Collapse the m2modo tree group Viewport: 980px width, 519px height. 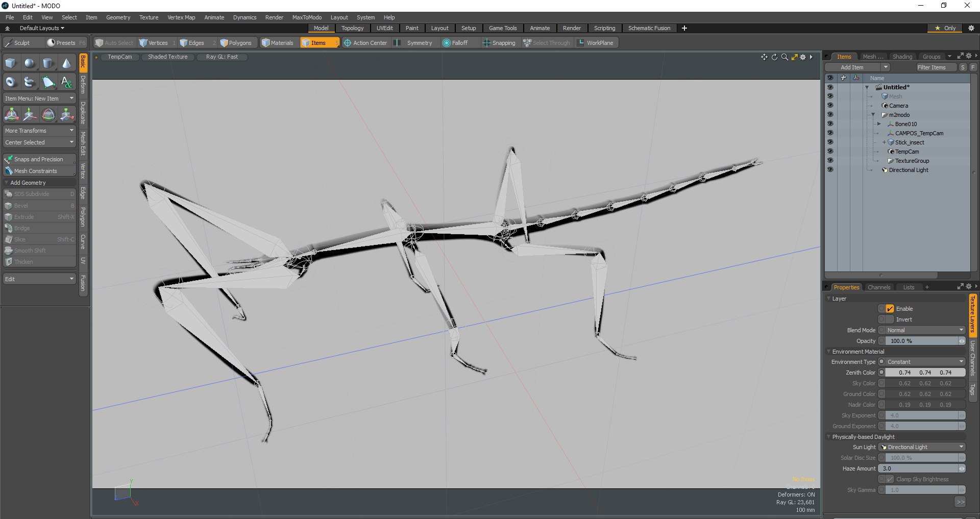(873, 115)
